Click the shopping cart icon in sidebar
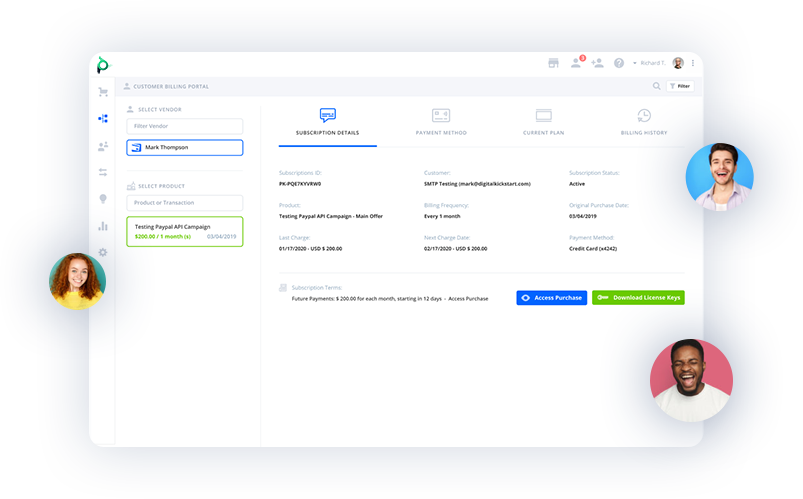 pyautogui.click(x=102, y=92)
